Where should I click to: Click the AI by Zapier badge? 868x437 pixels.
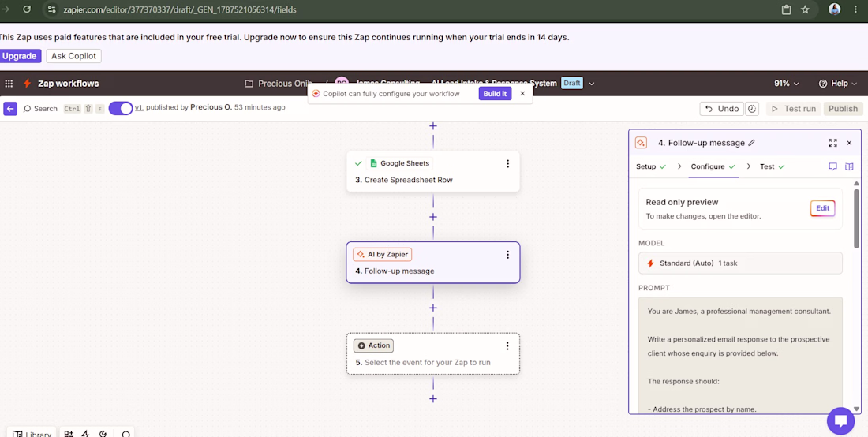[x=383, y=255]
